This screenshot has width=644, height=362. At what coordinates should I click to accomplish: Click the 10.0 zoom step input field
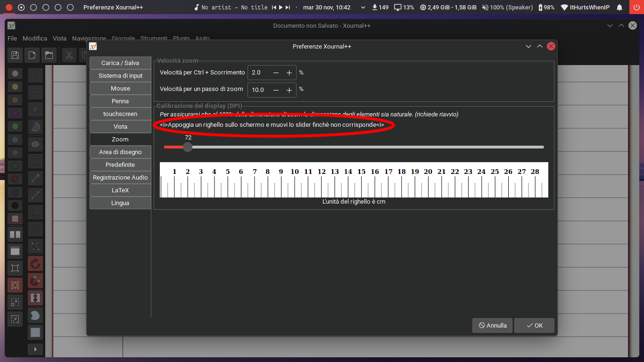[259, 90]
